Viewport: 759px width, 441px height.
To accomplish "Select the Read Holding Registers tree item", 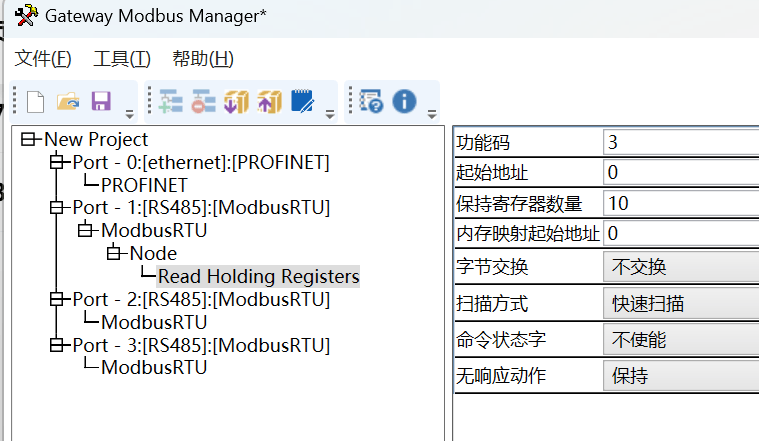I will (x=258, y=276).
